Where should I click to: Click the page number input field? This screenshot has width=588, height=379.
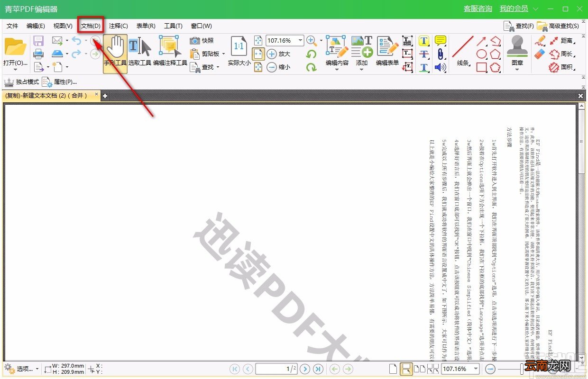pos(277,369)
